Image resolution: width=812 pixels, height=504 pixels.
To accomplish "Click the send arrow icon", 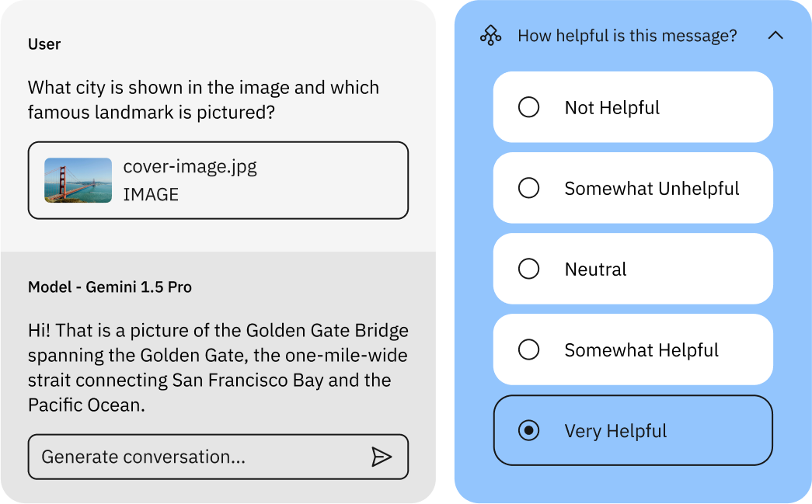I will tap(382, 457).
